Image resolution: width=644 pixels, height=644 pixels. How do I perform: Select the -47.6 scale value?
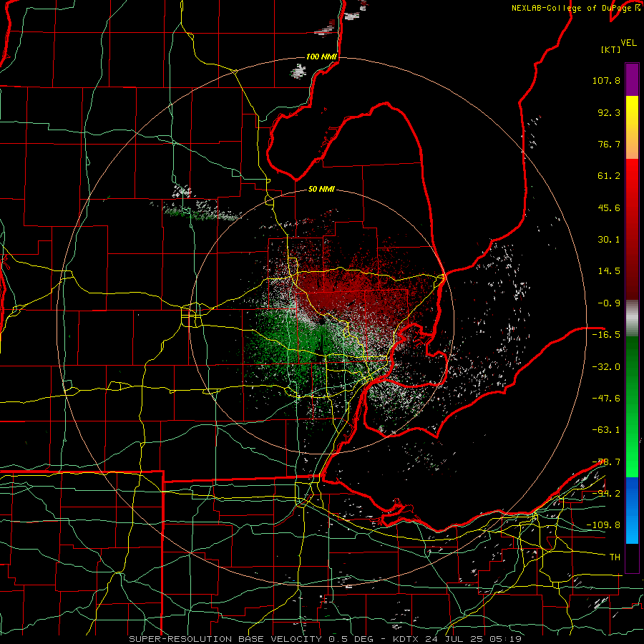coord(606,399)
